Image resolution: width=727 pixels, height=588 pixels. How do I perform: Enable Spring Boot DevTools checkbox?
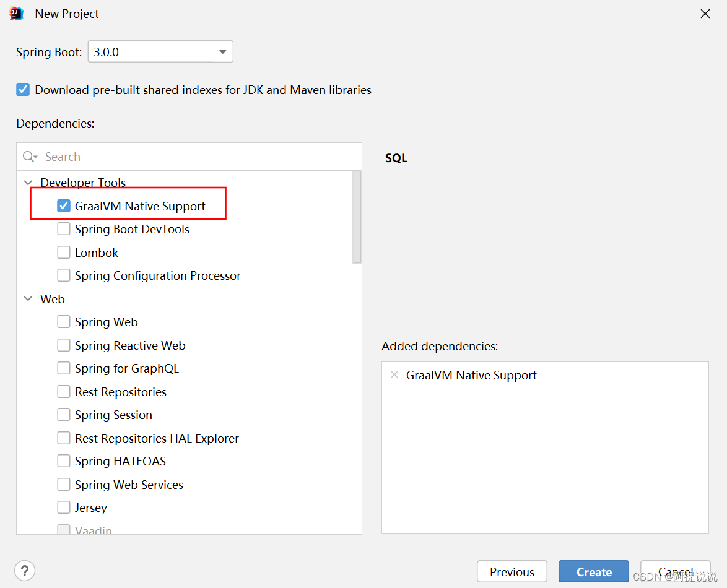point(64,229)
